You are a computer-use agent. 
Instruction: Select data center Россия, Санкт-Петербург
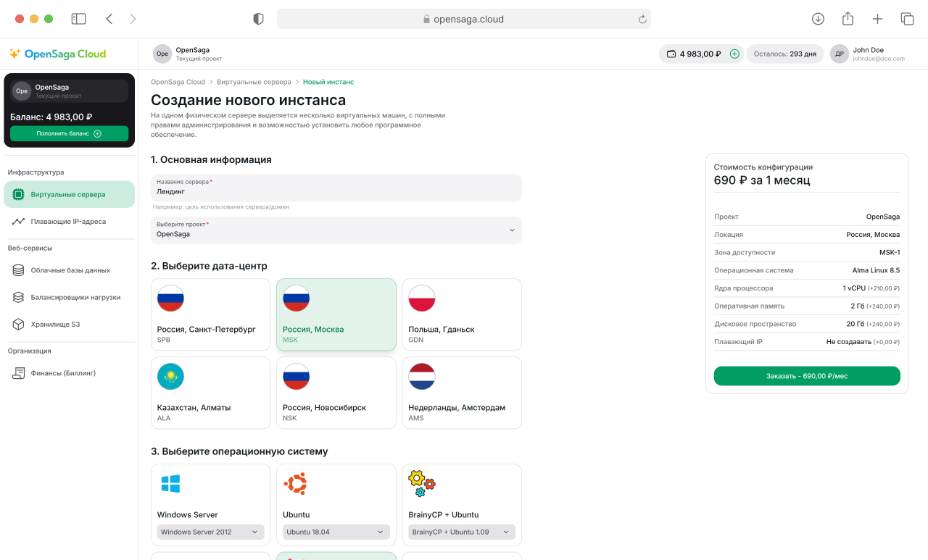(210, 314)
